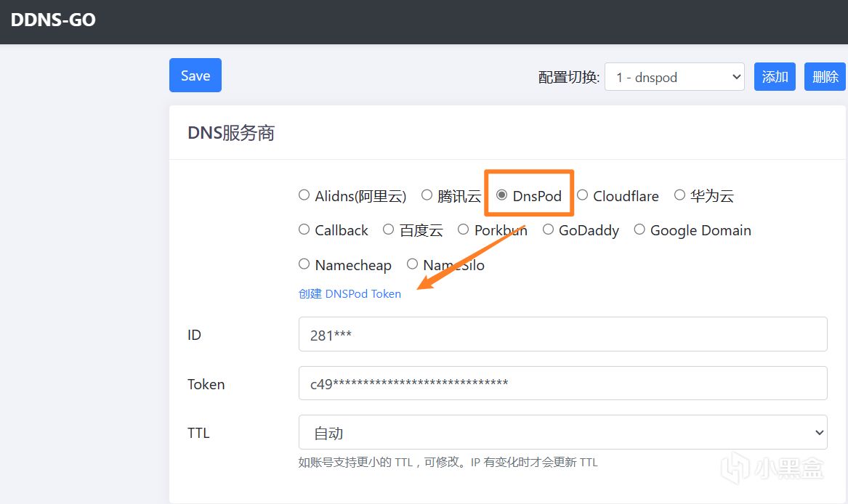This screenshot has width=848, height=504.
Task: Choose the Namecheap provider option
Action: pos(304,264)
